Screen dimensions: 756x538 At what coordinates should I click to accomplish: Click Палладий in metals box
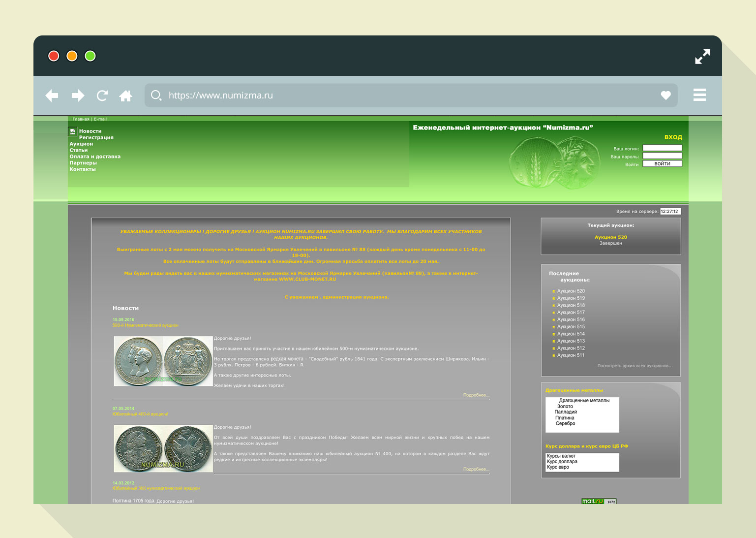[566, 412]
